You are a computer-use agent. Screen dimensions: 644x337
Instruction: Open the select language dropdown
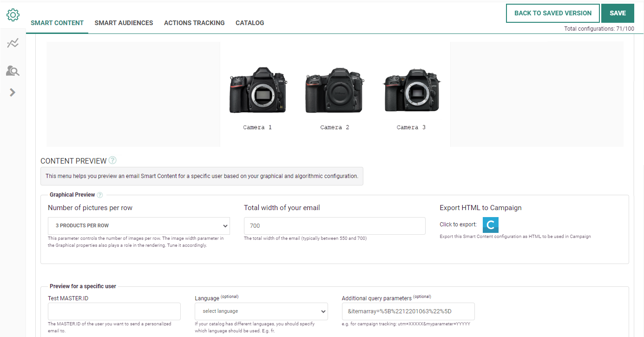point(261,311)
